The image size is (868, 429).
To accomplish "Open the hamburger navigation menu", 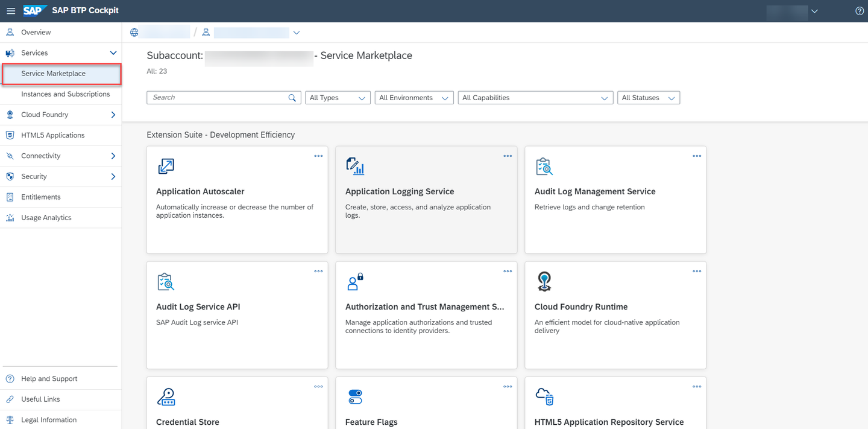I will pos(11,11).
